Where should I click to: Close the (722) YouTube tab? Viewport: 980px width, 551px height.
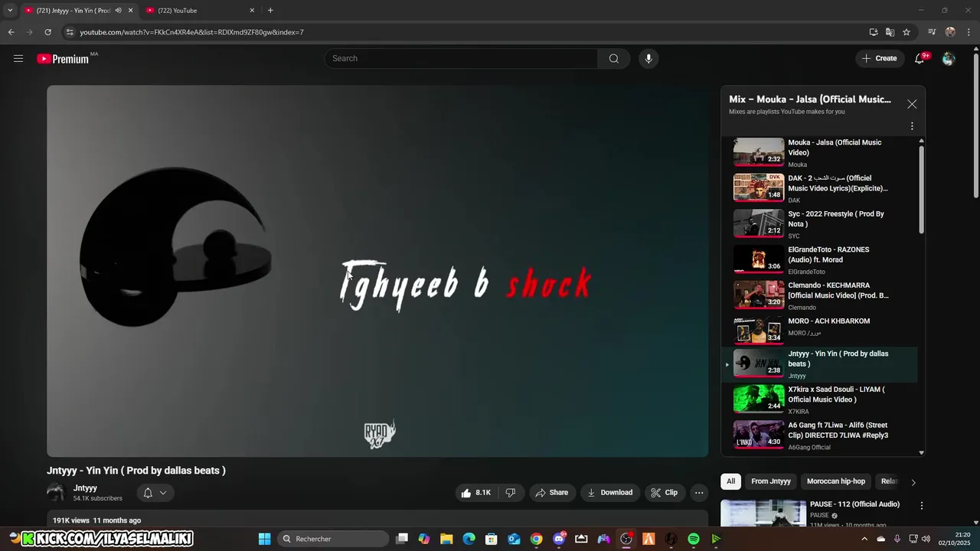coord(252,10)
